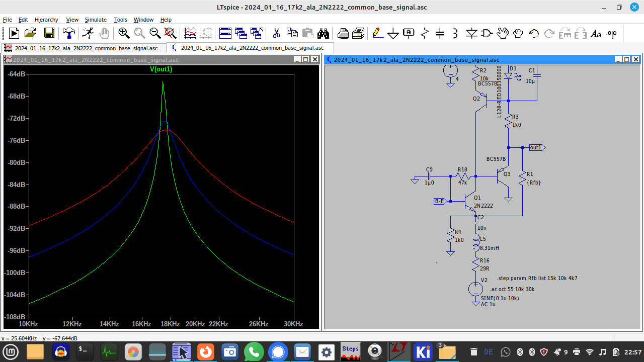Click the 18KHz frequency axis label

pos(170,324)
